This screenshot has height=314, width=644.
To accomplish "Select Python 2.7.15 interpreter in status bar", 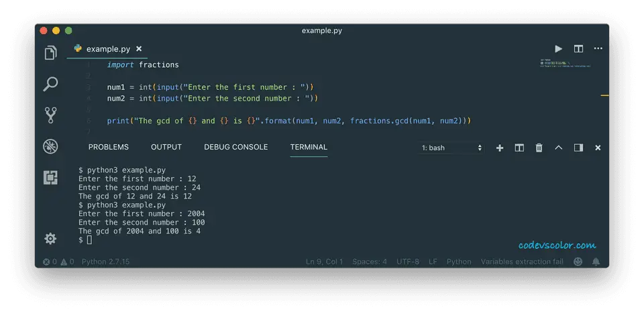I will coord(105,262).
